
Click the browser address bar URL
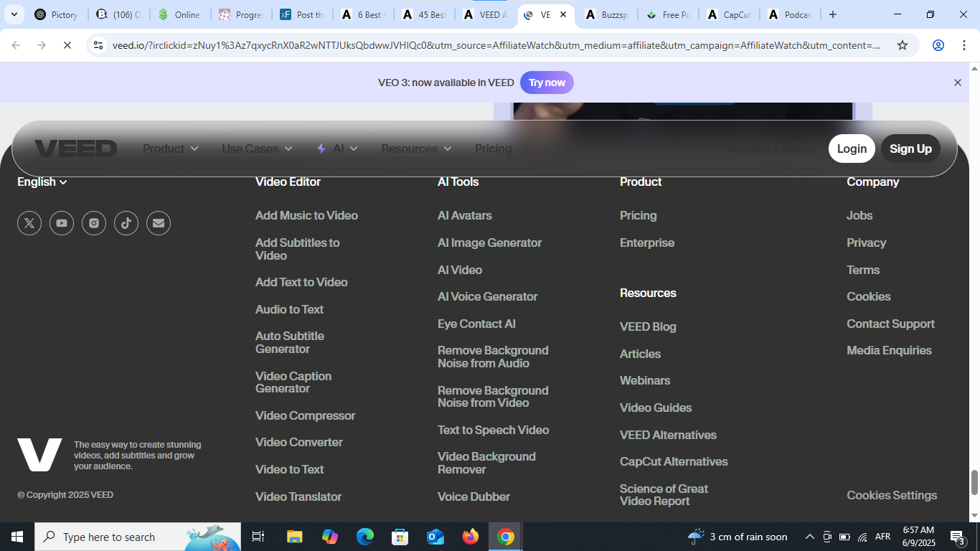coord(496,45)
